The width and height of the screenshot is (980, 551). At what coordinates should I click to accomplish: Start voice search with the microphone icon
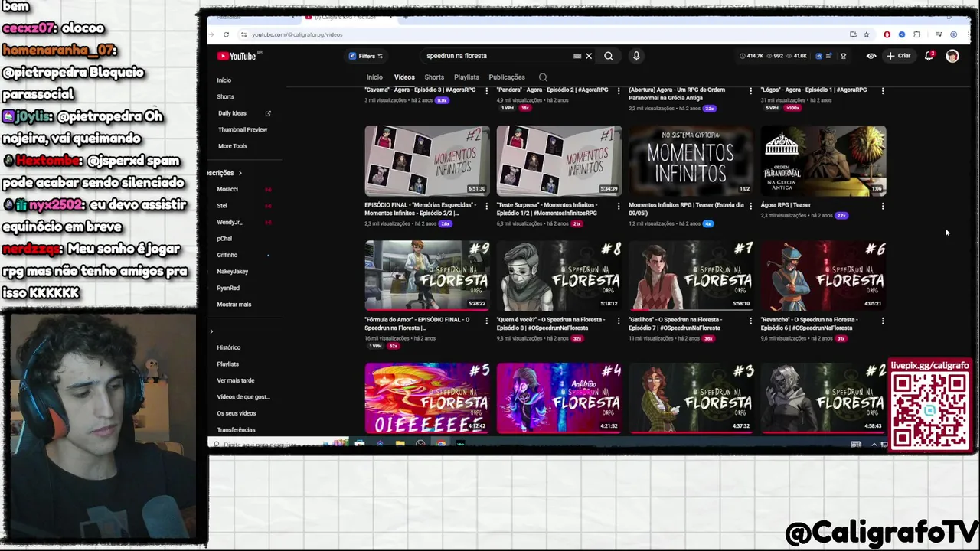click(x=636, y=56)
